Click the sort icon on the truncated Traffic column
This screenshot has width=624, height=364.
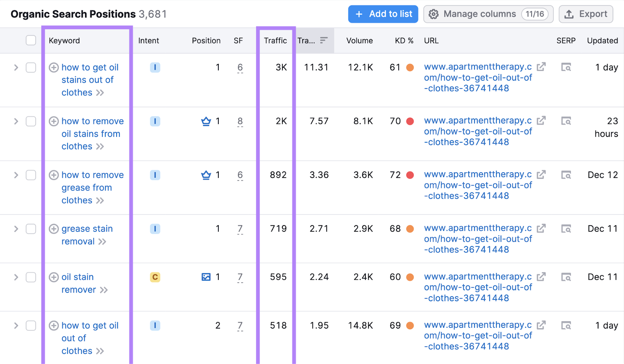[x=324, y=40]
